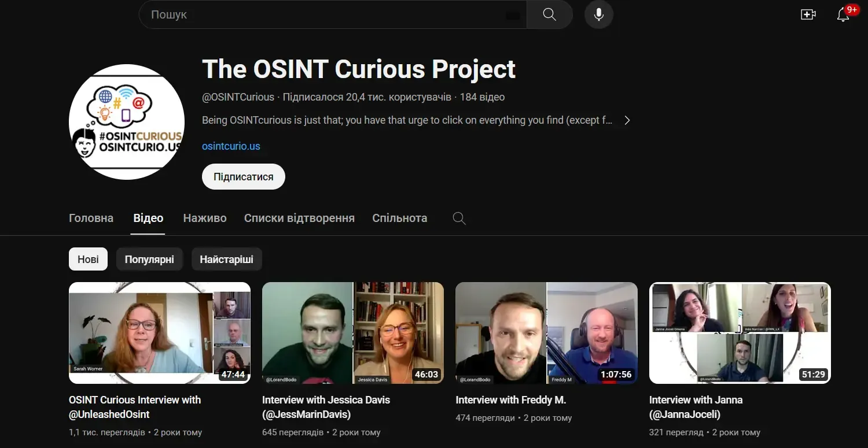Open the OSINT Curious channel avatar
This screenshot has height=448, width=868.
[127, 122]
